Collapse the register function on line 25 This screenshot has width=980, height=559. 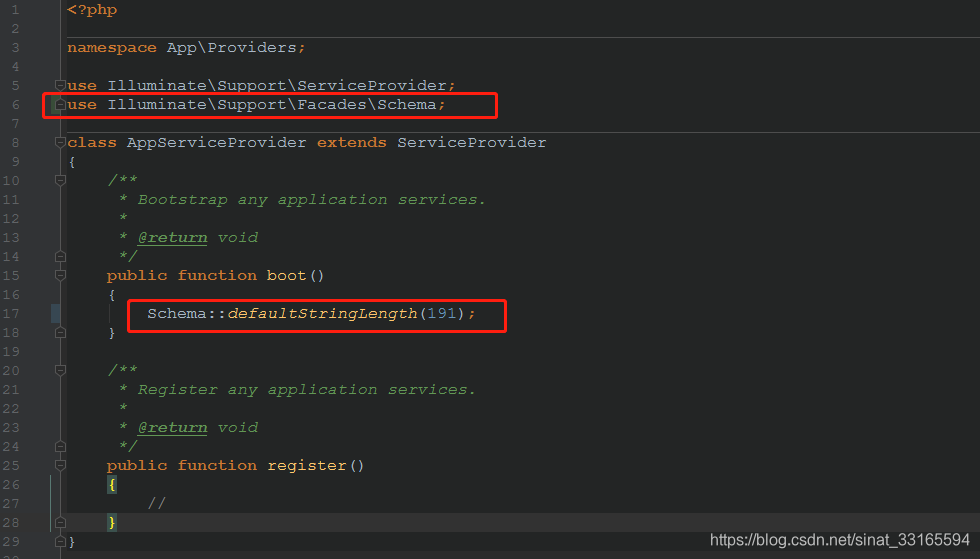pos(61,465)
